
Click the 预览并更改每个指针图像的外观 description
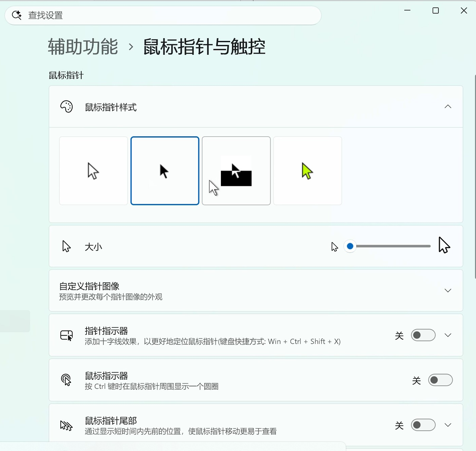point(111,297)
